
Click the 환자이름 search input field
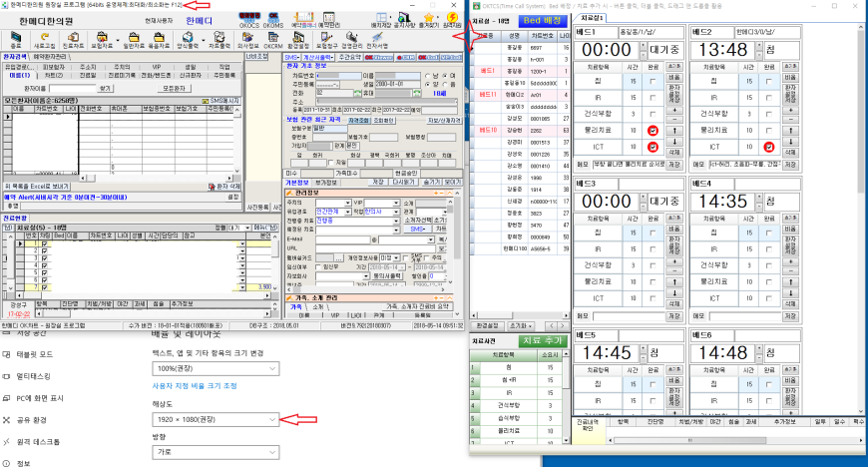[x=73, y=88]
